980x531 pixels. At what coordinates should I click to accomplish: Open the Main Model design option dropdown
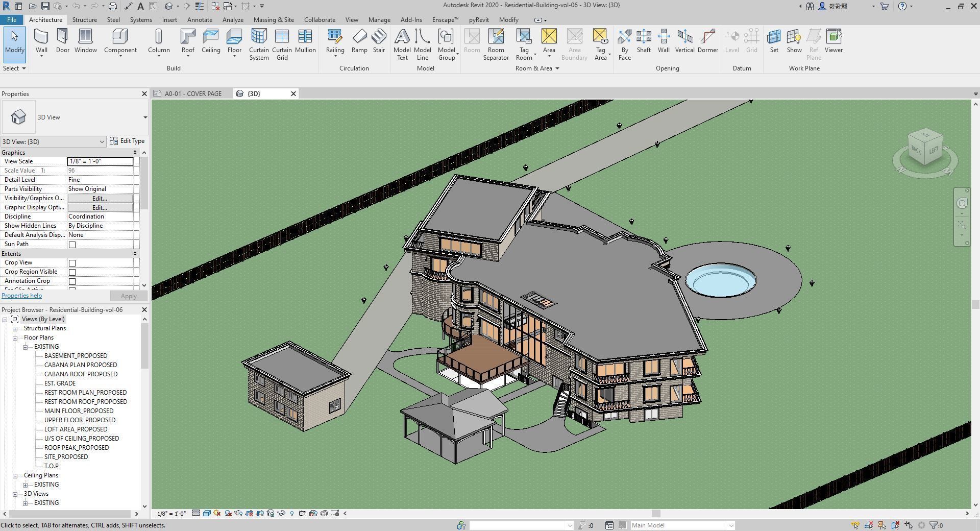[x=682, y=525]
